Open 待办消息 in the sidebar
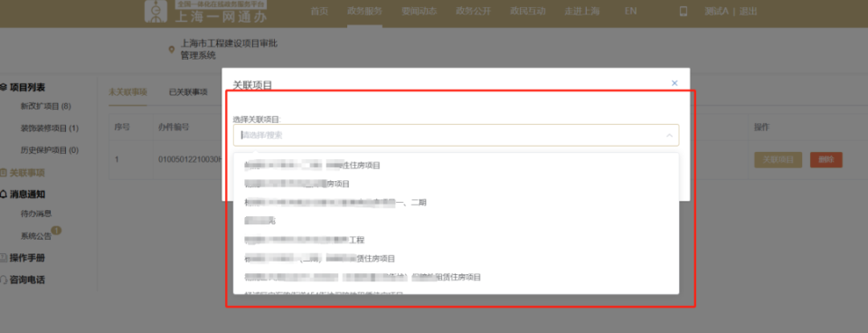 pos(36,214)
